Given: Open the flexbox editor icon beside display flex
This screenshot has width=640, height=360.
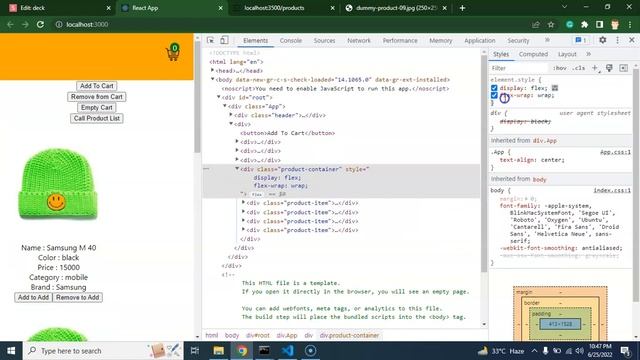Looking at the screenshot, I should 555,88.
